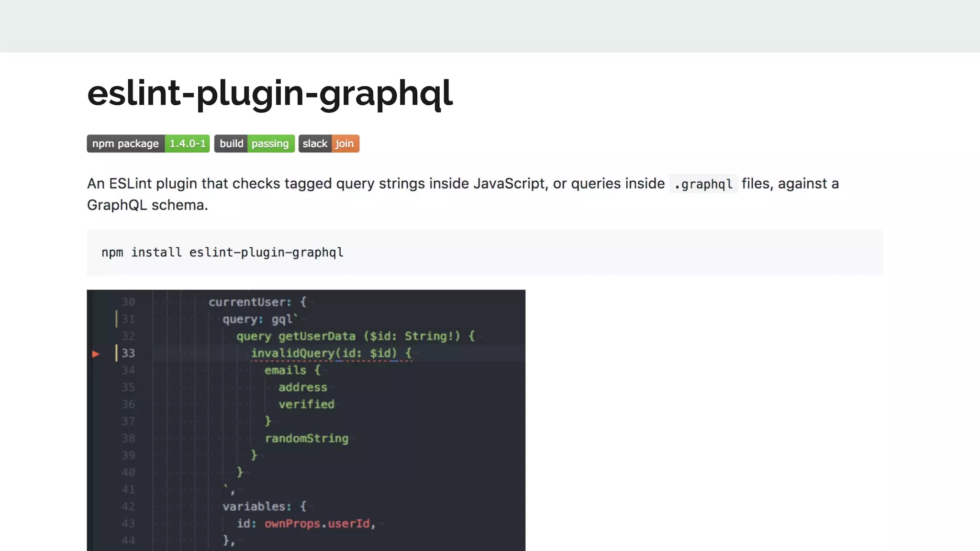This screenshot has width=980, height=551.
Task: Click ownProps.userId in the code
Action: pos(317,524)
